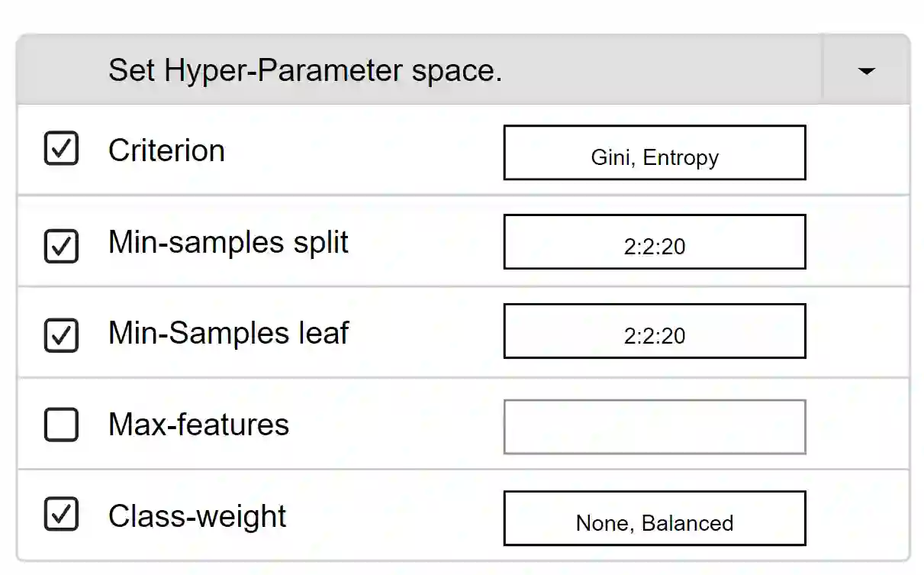Viewport: 924px width, 575px height.
Task: Enable the Max-features checkbox
Action: click(x=61, y=425)
